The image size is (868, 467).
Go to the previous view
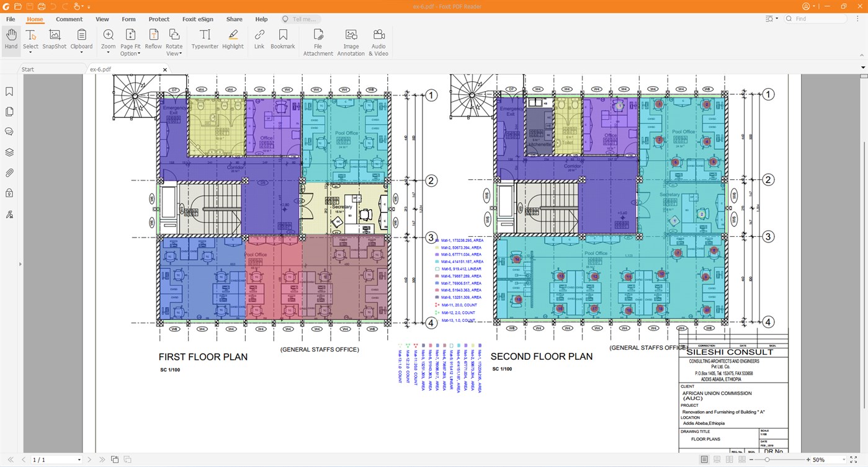click(x=115, y=460)
